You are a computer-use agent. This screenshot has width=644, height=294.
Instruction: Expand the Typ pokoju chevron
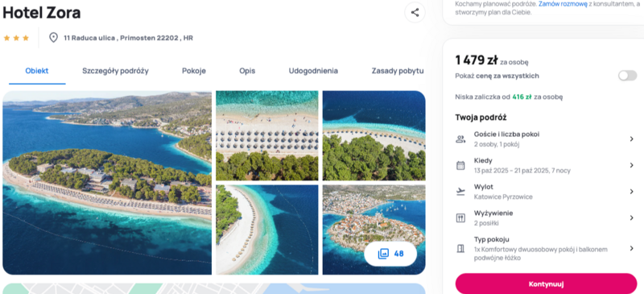(x=632, y=248)
